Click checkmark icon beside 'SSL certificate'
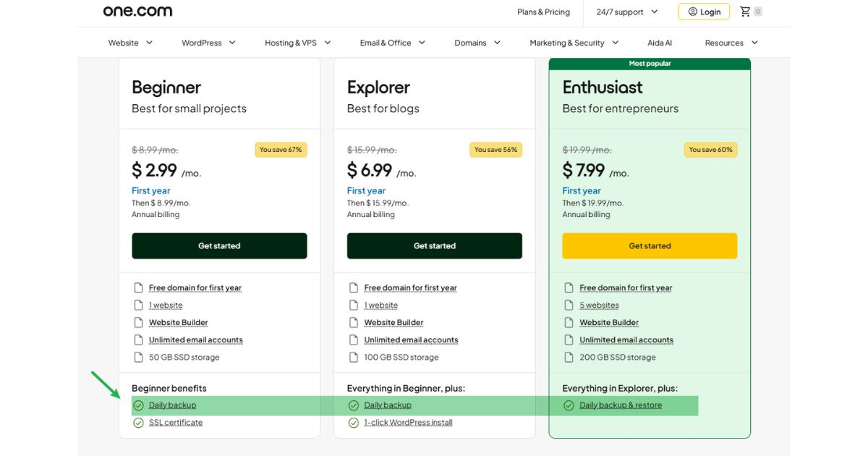The width and height of the screenshot is (868, 456). 138,423
